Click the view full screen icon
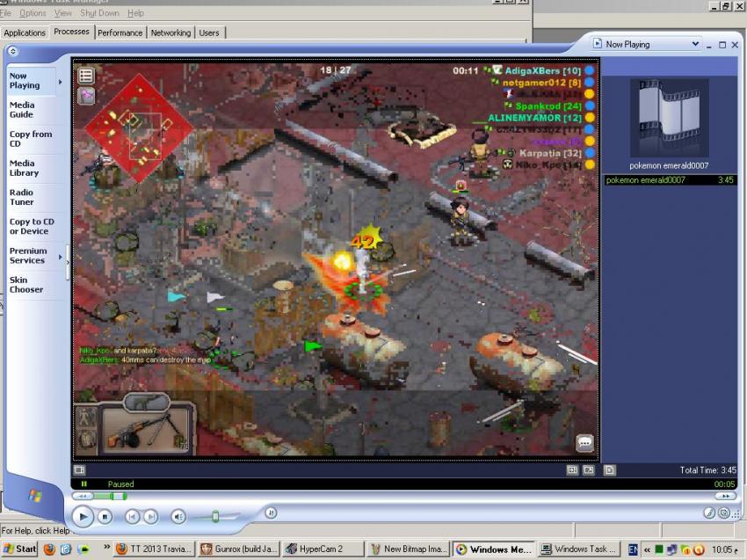The width and height of the screenshot is (747, 560). 589,470
